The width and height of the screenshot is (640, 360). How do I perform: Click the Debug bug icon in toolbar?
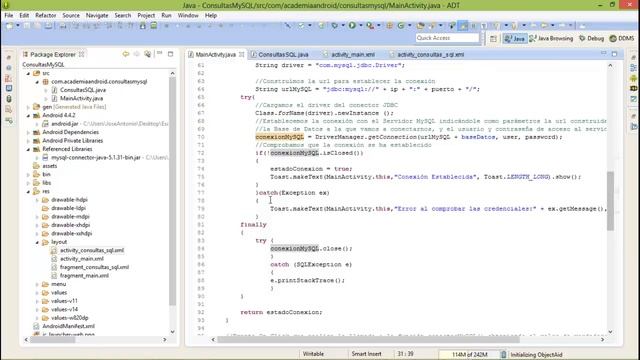[335, 26]
